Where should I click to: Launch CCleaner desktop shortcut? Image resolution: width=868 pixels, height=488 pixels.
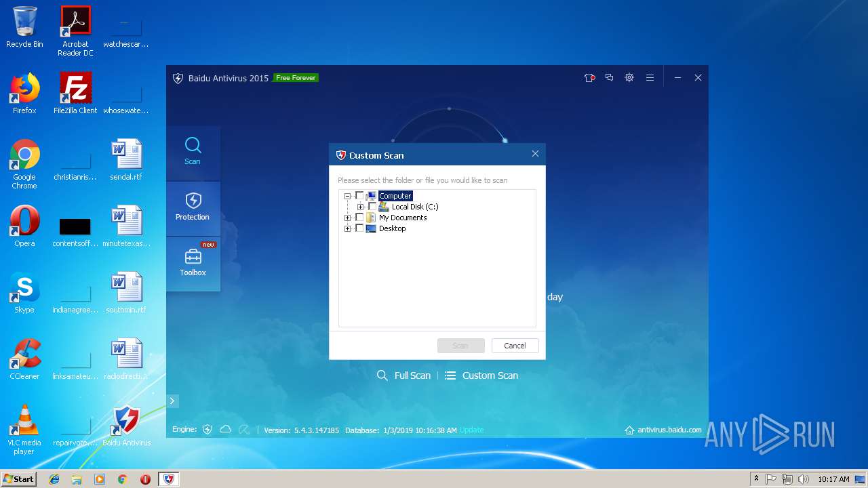pos(24,359)
